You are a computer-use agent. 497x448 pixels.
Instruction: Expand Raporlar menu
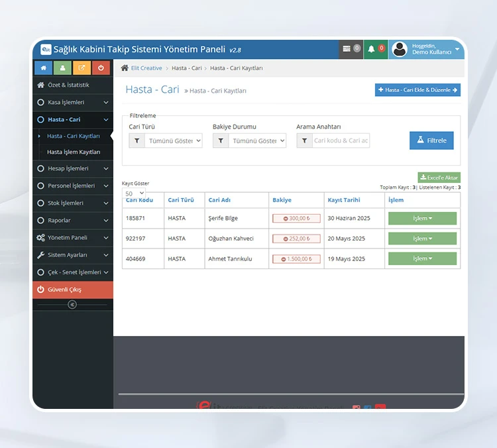73,220
